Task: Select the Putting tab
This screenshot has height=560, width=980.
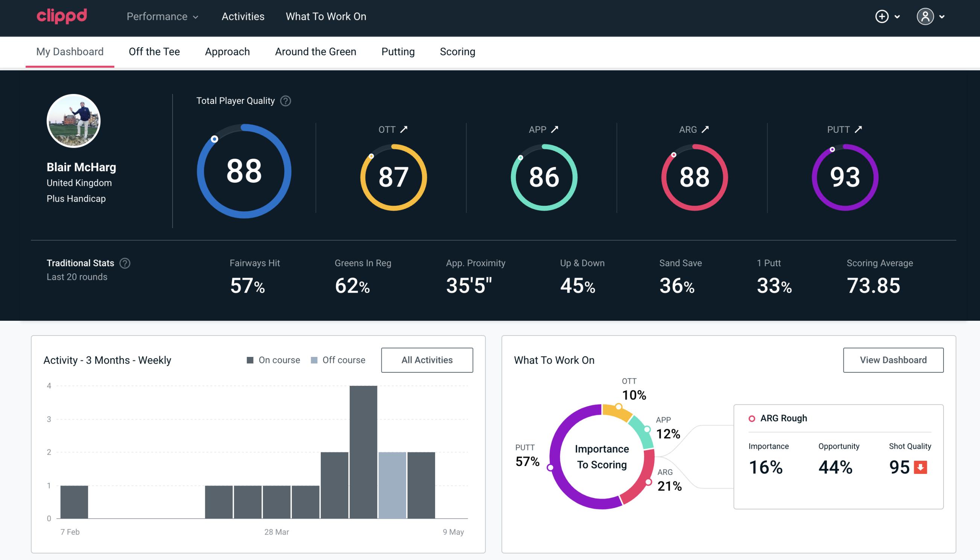Action: [x=398, y=51]
